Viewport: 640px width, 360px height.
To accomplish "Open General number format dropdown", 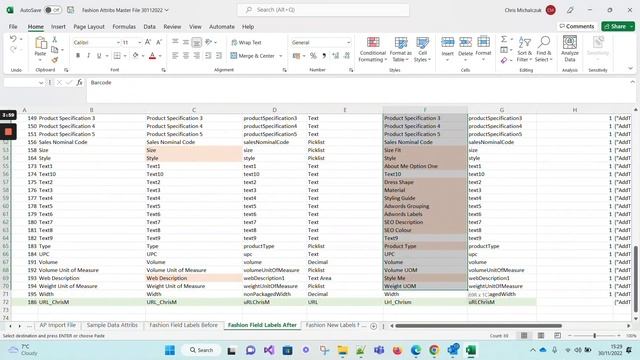I will 348,42.
